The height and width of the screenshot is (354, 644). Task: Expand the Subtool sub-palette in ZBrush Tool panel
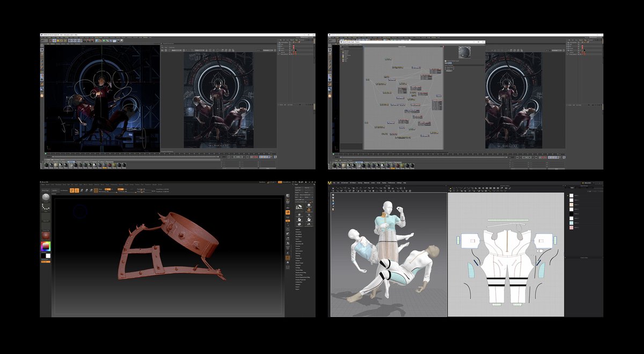297,230
